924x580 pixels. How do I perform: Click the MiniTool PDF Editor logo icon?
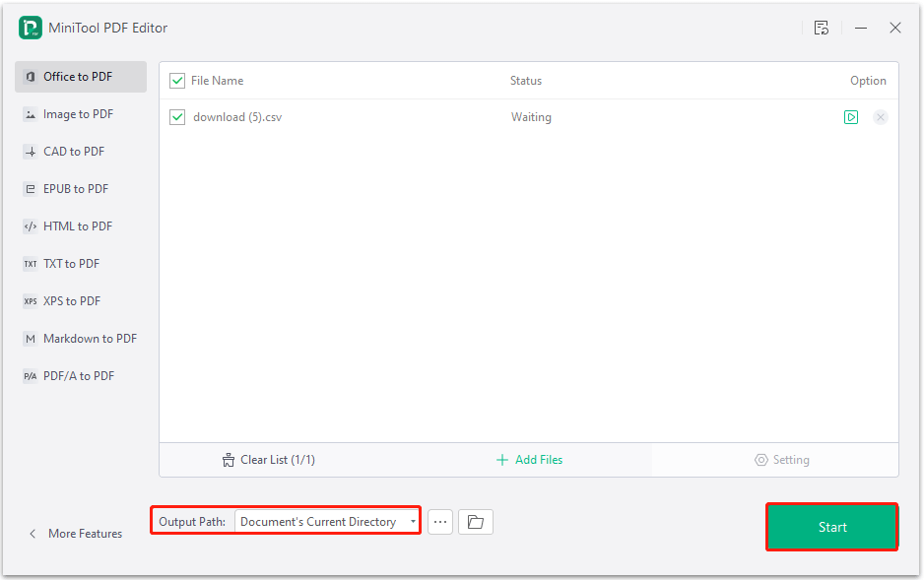pos(31,28)
